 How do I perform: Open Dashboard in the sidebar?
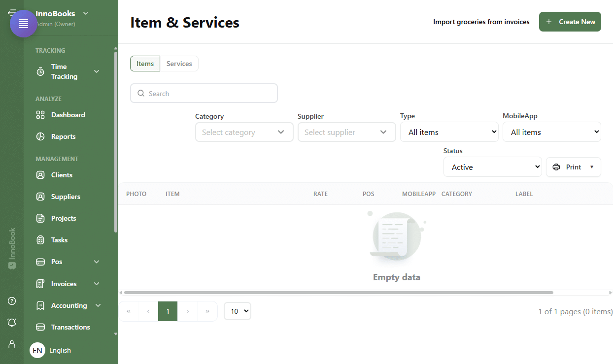point(68,115)
